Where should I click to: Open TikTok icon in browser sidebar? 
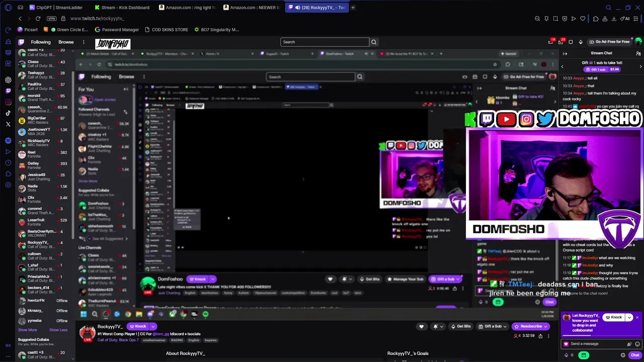tap(8, 113)
